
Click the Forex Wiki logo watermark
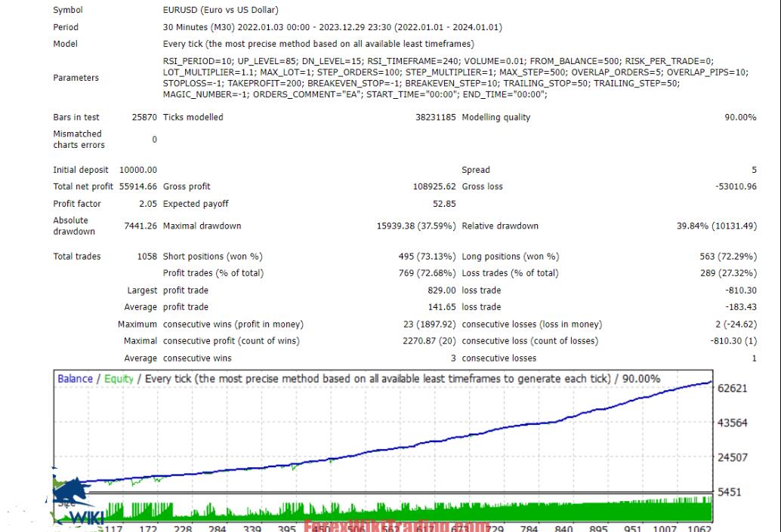(x=76, y=502)
